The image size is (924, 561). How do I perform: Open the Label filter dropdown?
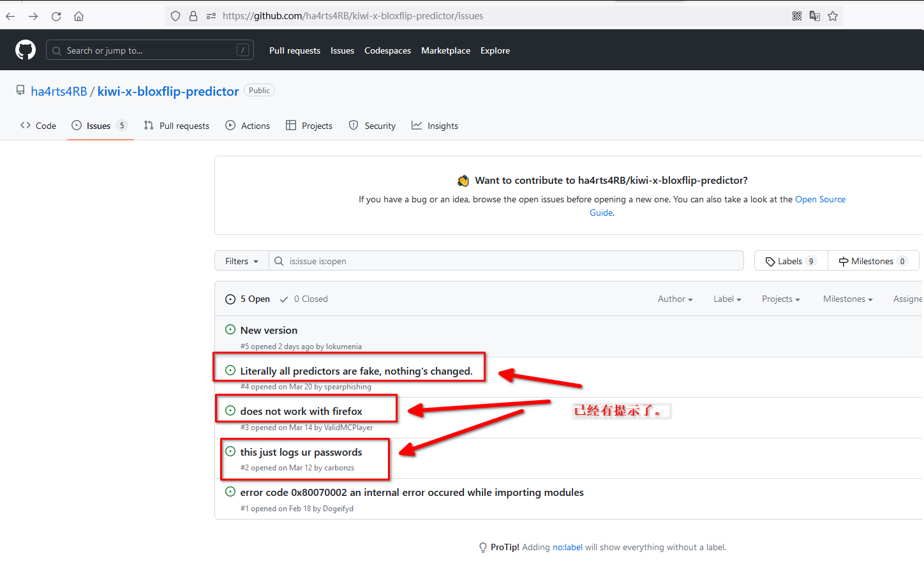[727, 299]
